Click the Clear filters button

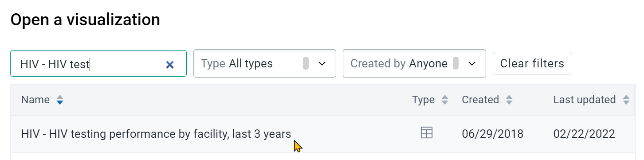tap(532, 63)
